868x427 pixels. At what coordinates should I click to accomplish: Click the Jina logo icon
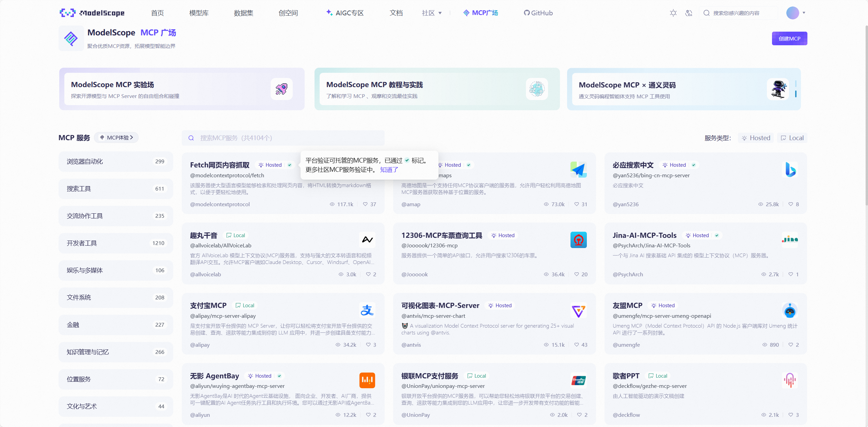(790, 240)
